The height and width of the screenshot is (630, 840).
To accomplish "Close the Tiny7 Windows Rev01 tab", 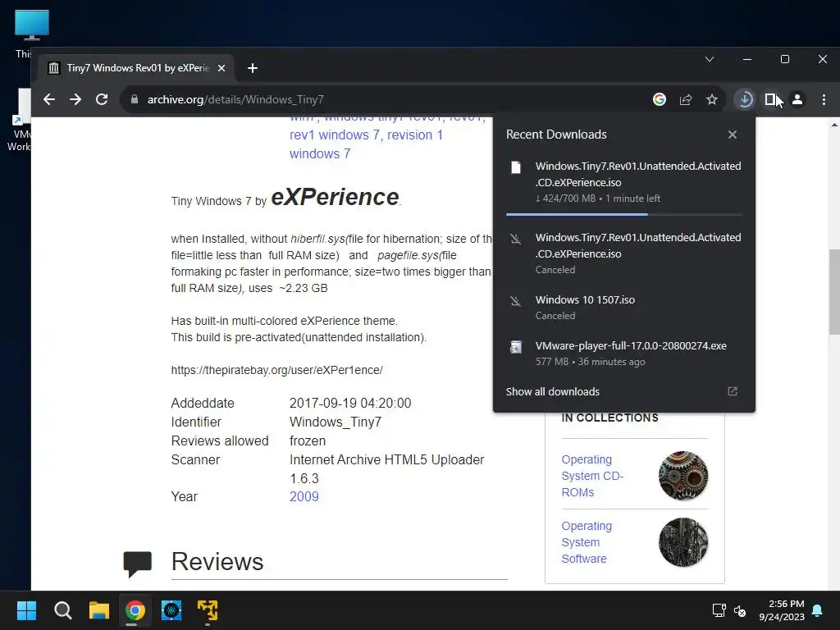I will tap(221, 68).
